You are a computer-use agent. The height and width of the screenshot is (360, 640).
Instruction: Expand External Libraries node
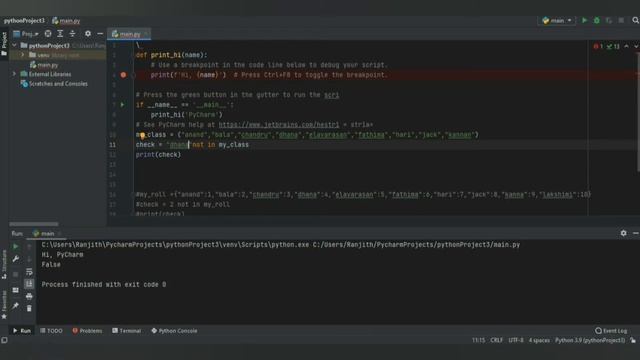tap(14, 74)
